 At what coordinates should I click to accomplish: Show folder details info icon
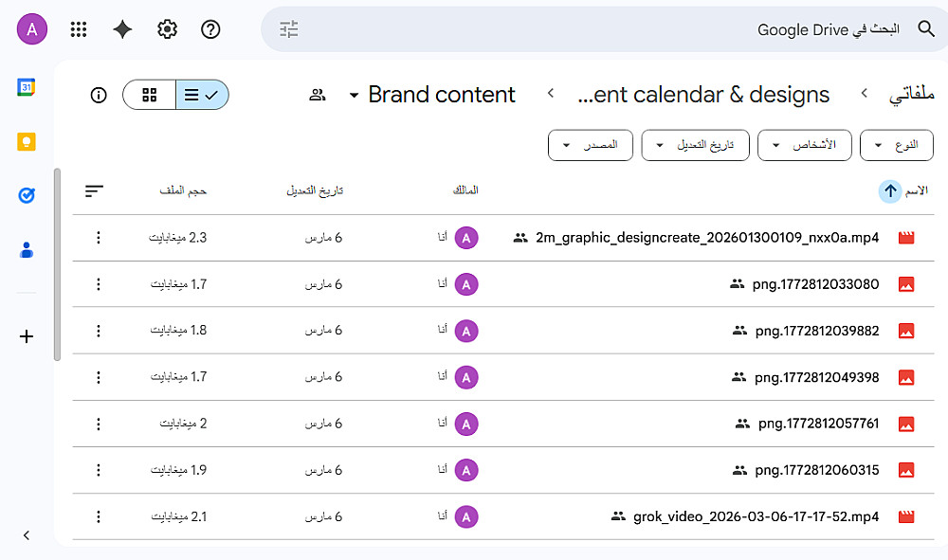click(99, 95)
